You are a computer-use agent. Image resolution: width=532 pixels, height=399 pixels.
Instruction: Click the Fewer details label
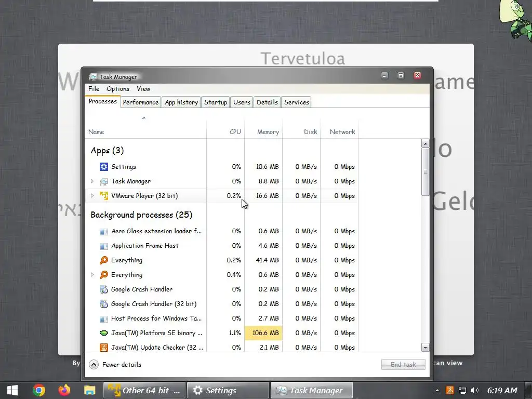122,364
